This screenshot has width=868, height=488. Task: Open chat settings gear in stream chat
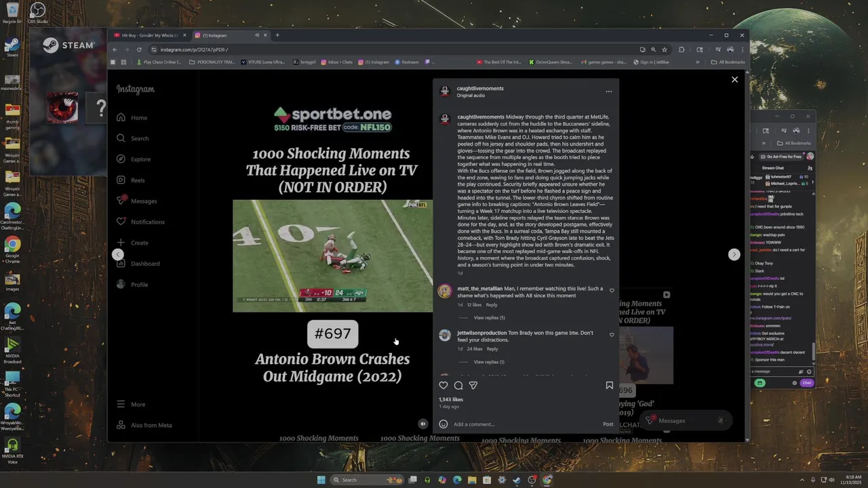pyautogui.click(x=795, y=383)
